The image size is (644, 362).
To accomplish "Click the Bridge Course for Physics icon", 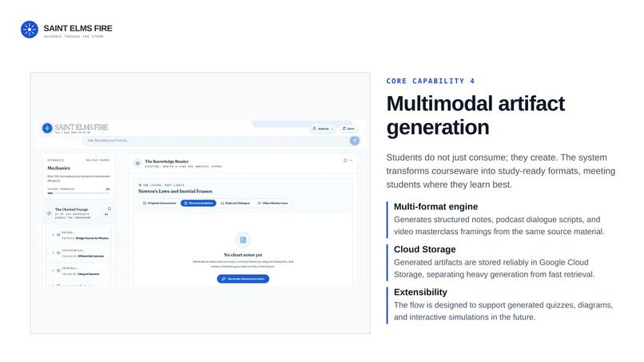I will (58, 235).
